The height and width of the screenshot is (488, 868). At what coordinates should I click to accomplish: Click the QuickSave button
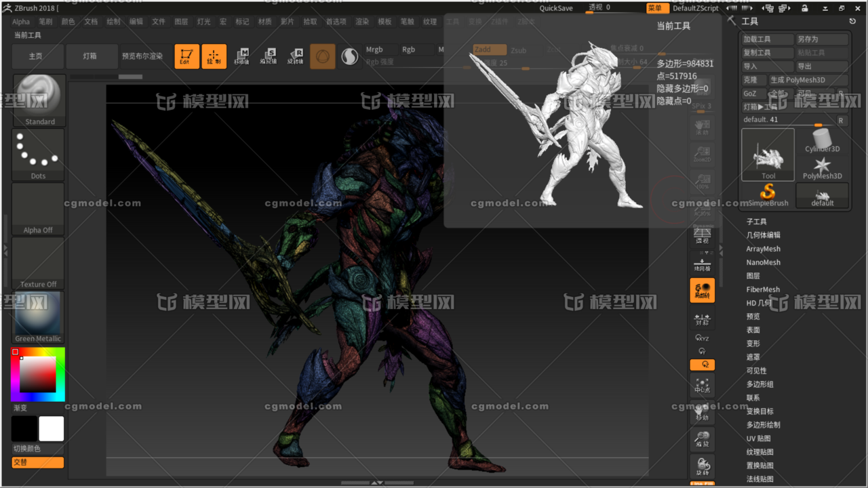(x=556, y=8)
